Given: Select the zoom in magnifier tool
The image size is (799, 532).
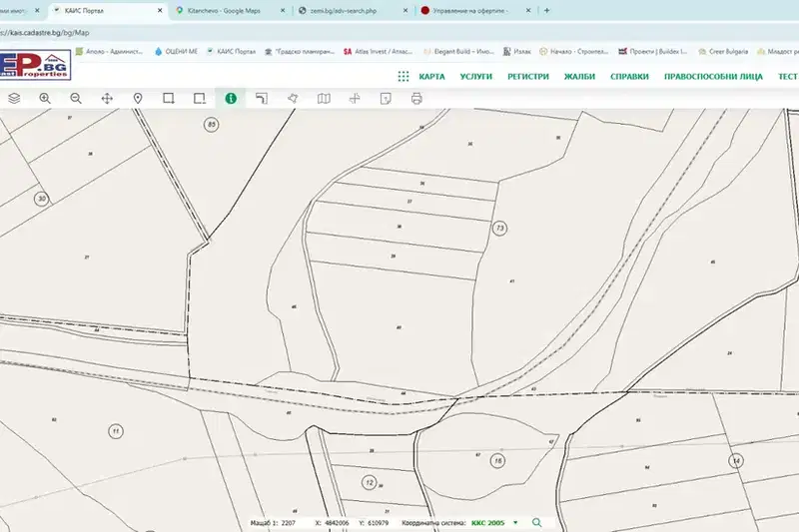Looking at the screenshot, I should point(45,98).
